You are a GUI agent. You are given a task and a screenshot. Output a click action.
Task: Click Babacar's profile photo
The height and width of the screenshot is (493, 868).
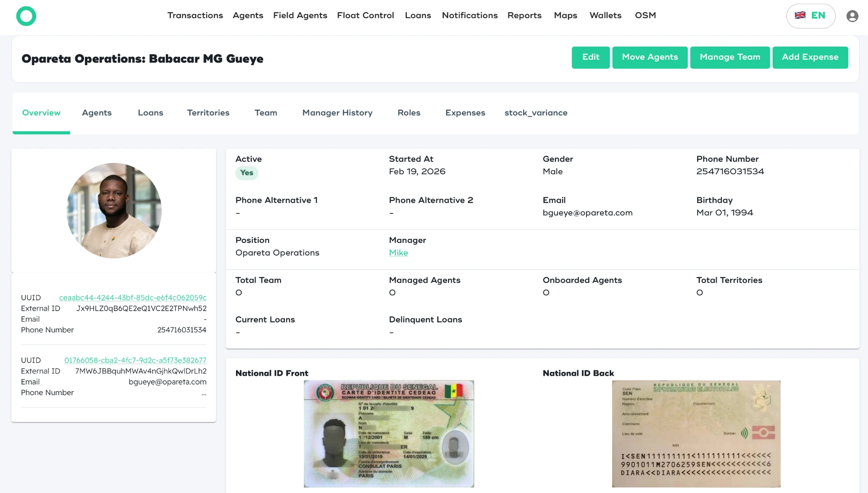(114, 211)
